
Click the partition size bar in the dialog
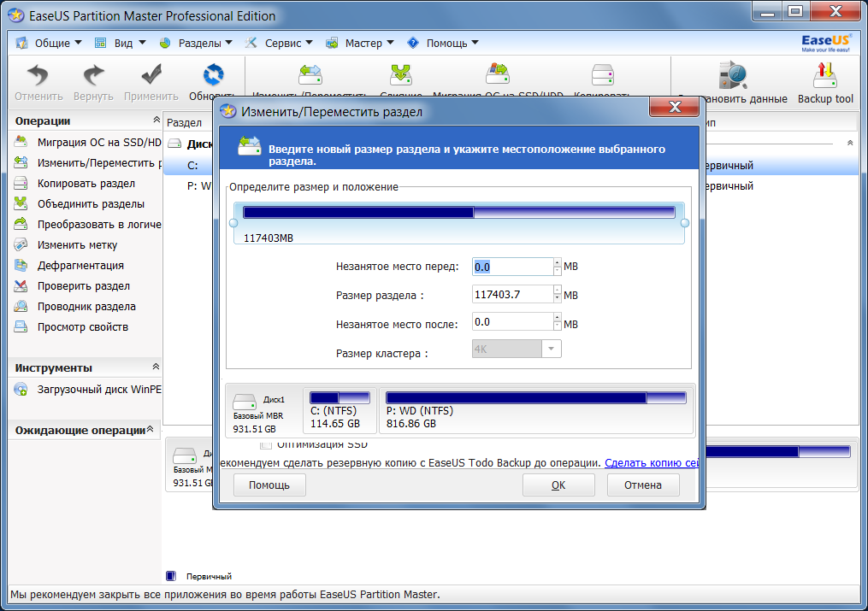point(459,212)
